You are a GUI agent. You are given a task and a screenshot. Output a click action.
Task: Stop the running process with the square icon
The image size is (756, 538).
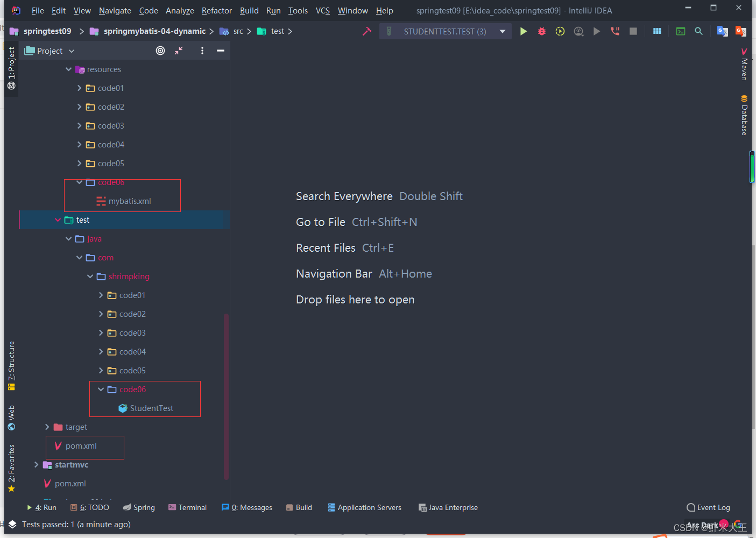(x=633, y=31)
